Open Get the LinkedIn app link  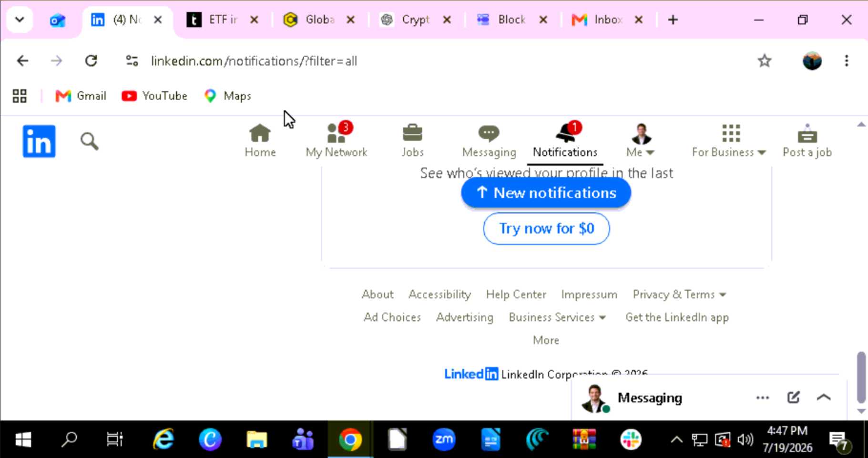pyautogui.click(x=677, y=317)
